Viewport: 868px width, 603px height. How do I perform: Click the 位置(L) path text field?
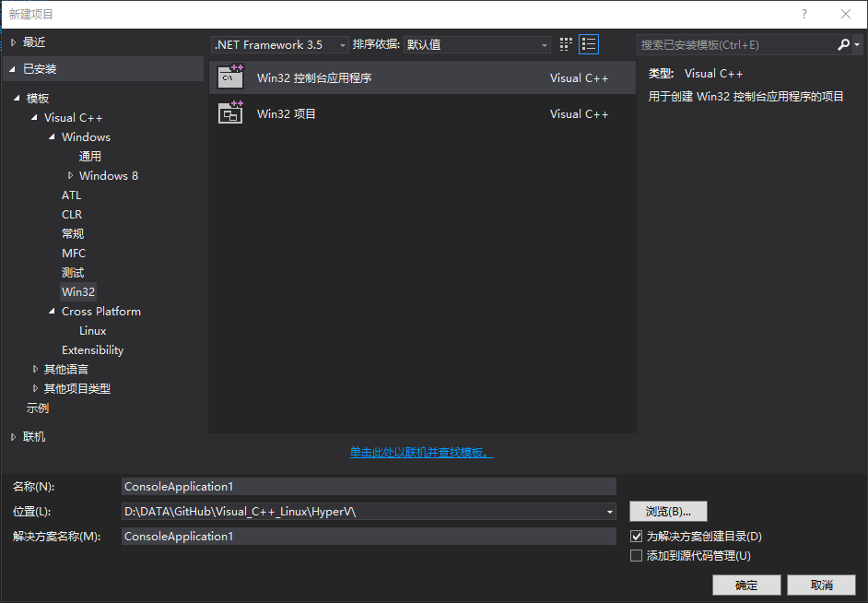tap(363, 512)
